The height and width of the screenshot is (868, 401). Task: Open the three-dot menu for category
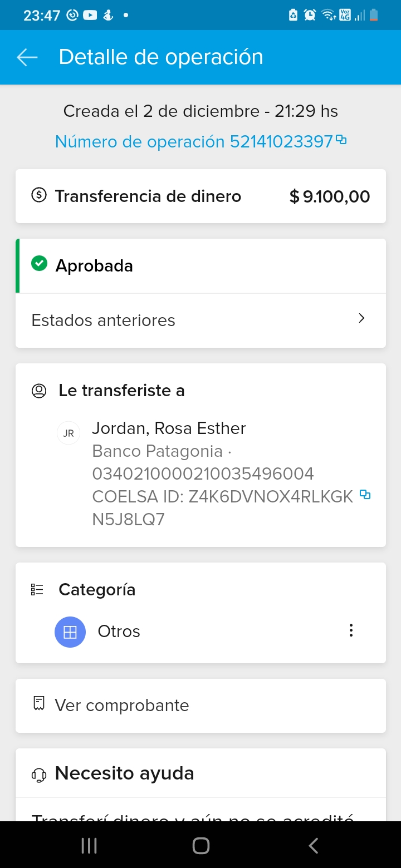point(351,630)
